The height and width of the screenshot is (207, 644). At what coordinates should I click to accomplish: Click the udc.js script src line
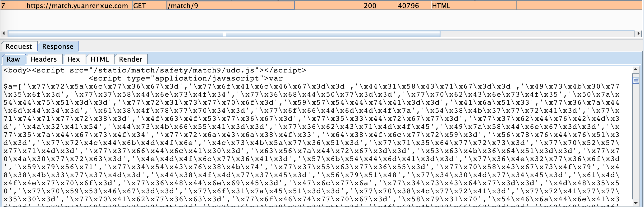tap(155, 70)
